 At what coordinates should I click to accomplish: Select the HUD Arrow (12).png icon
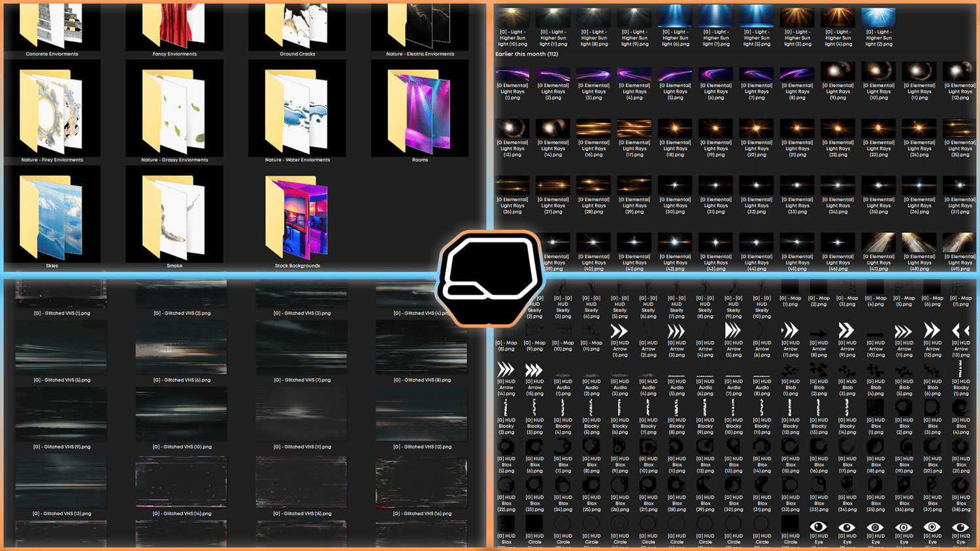[932, 331]
